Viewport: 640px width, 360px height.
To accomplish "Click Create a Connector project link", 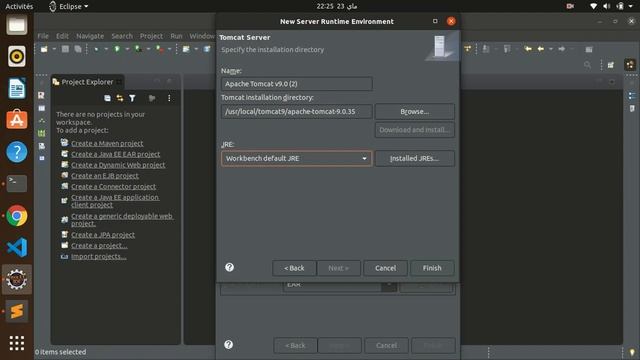I will 113,186.
